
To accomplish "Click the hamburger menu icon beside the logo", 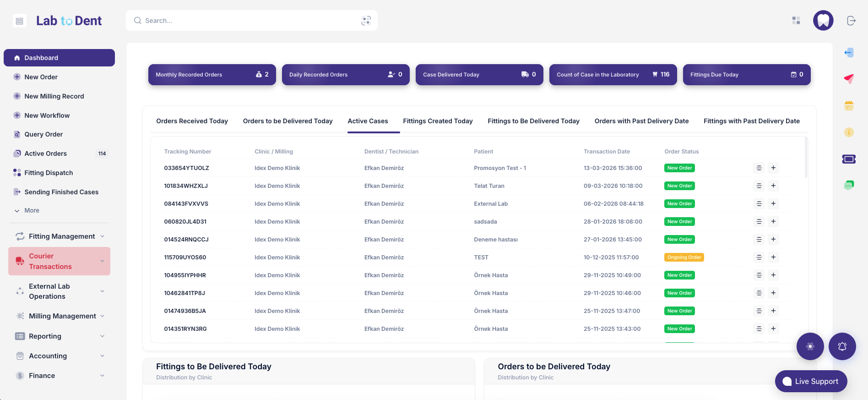I will (x=19, y=21).
